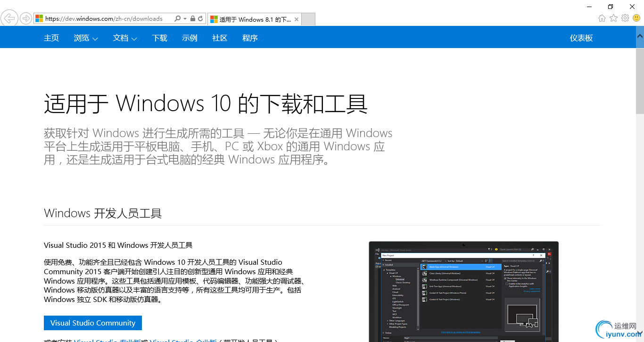644x342 pixels.
Task: Open the Tools gear icon
Action: click(625, 18)
